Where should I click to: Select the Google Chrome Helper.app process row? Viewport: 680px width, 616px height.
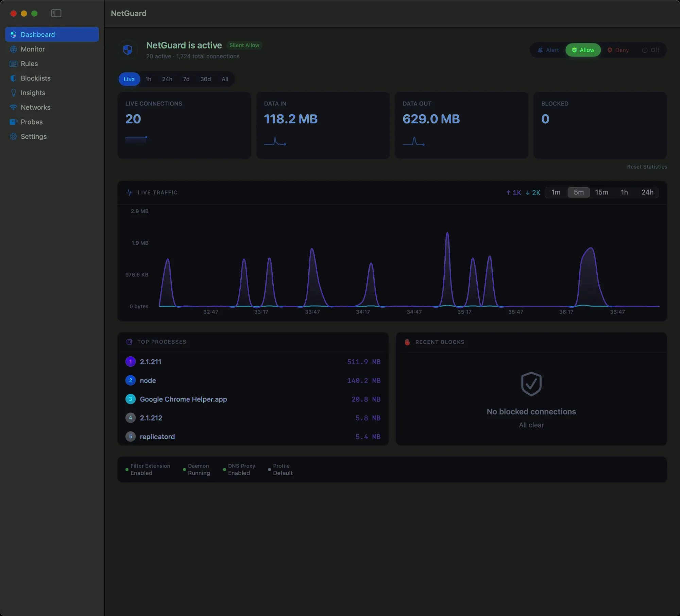tap(253, 399)
